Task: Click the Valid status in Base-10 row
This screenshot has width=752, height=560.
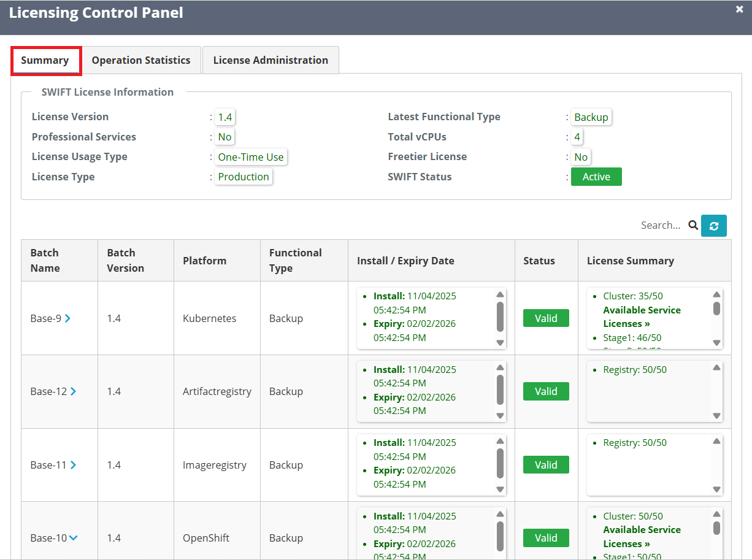Action: click(546, 538)
